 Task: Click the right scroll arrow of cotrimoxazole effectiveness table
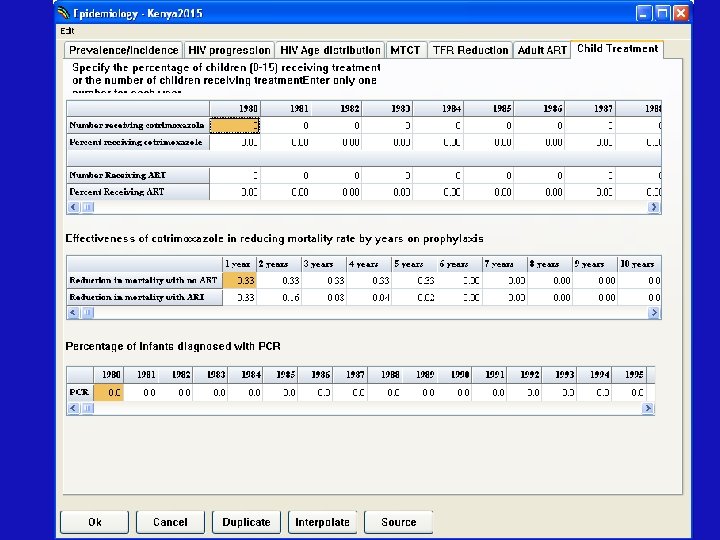click(x=654, y=313)
